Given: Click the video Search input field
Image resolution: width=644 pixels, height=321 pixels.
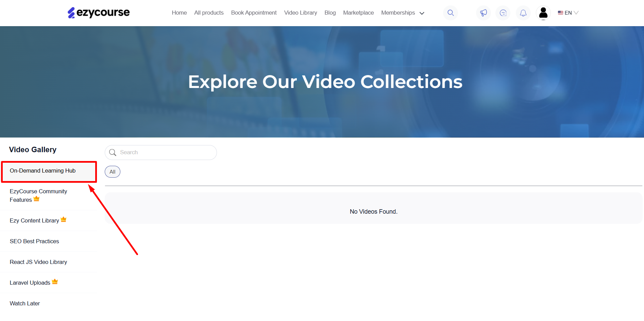Looking at the screenshot, I should (x=161, y=153).
